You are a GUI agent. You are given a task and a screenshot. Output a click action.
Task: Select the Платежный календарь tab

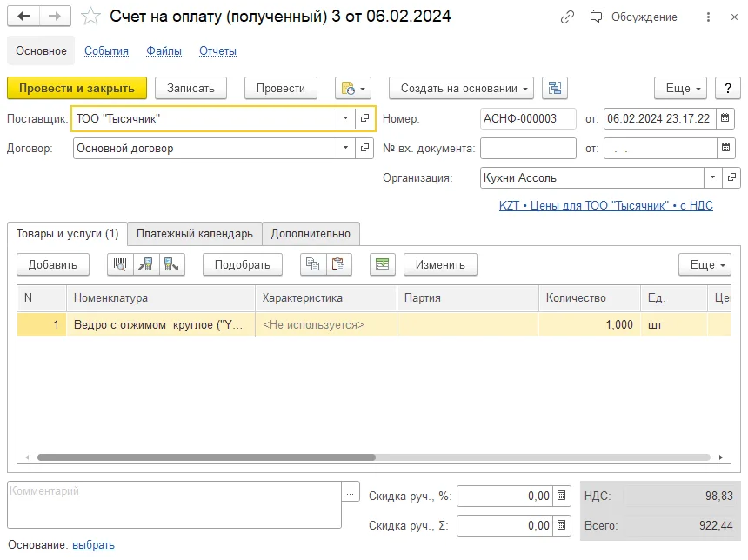coord(195,234)
